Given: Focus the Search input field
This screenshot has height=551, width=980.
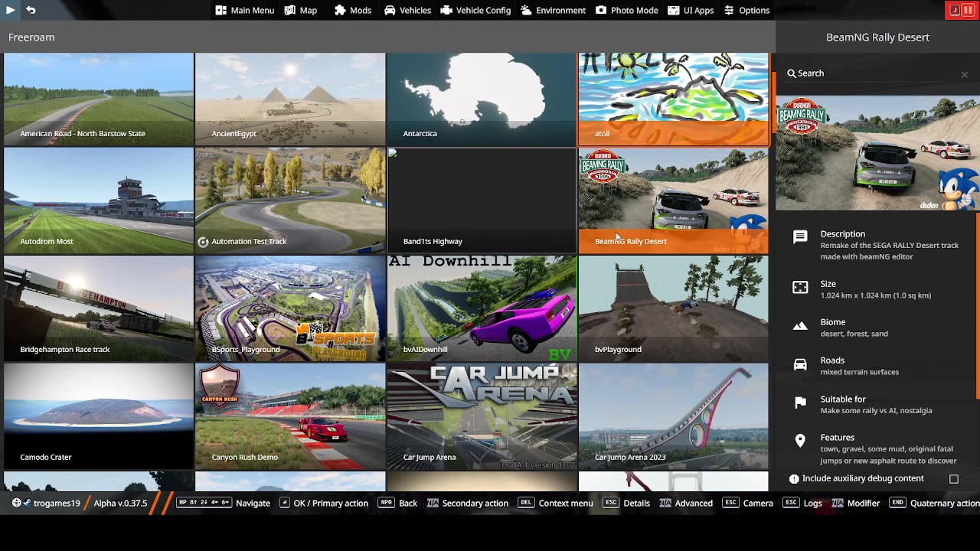Looking at the screenshot, I should click(x=877, y=73).
